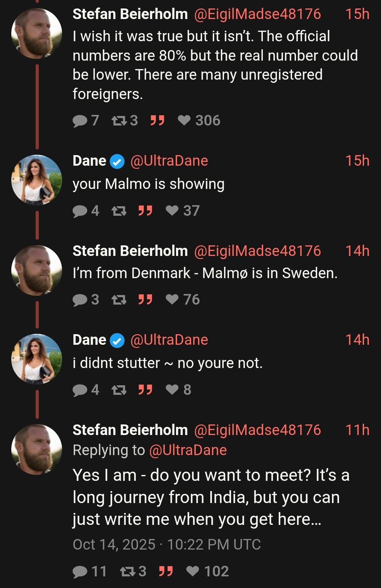Open @UltraDane mention in 'Replying to'
381x588 pixels.
pos(188,450)
